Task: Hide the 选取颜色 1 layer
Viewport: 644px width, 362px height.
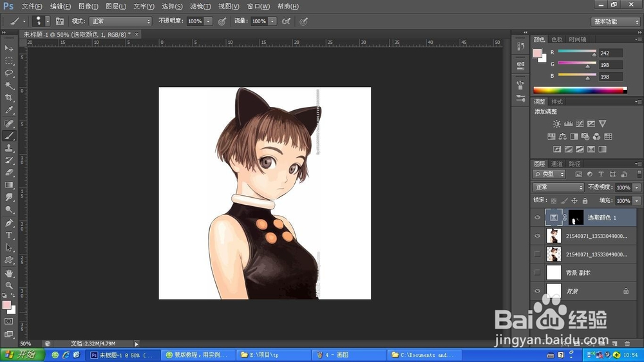Action: point(537,217)
